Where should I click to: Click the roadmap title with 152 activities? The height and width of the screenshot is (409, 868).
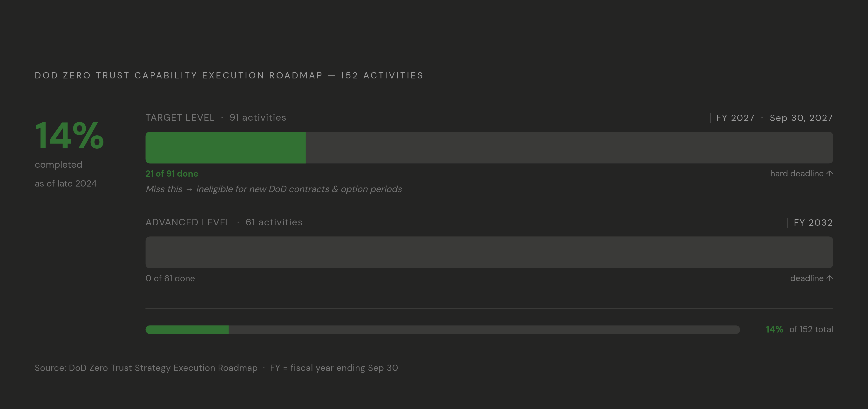click(x=229, y=75)
